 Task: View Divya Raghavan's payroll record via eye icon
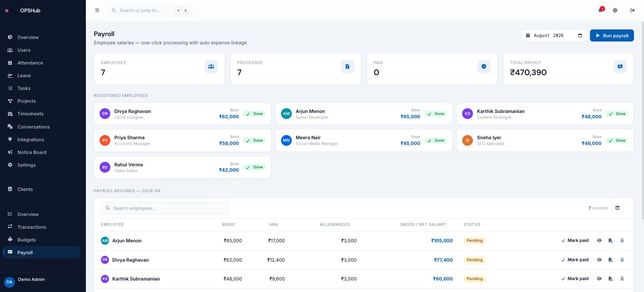tap(599, 260)
